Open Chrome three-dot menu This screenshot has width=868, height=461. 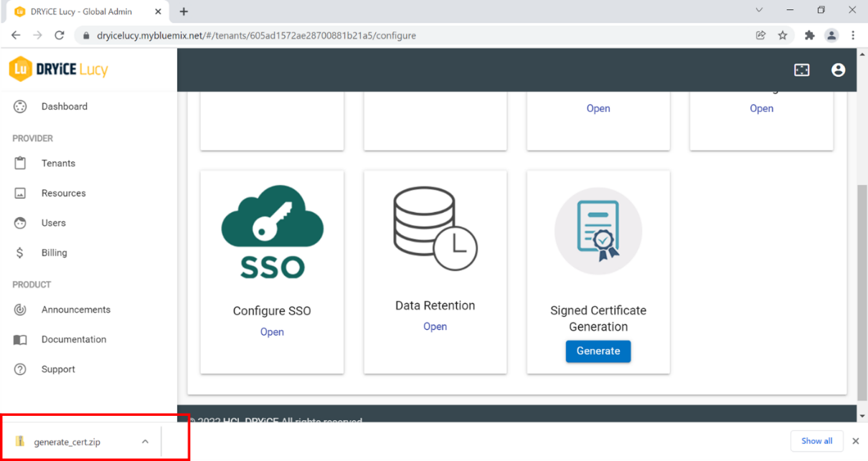click(x=853, y=35)
